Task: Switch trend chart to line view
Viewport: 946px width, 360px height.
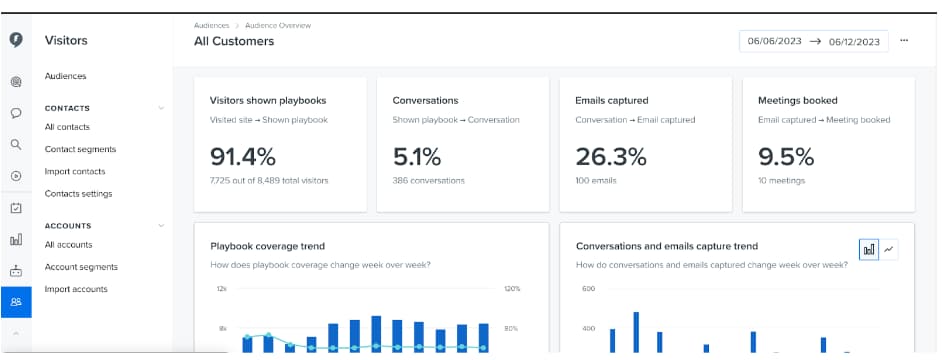Action: point(889,249)
